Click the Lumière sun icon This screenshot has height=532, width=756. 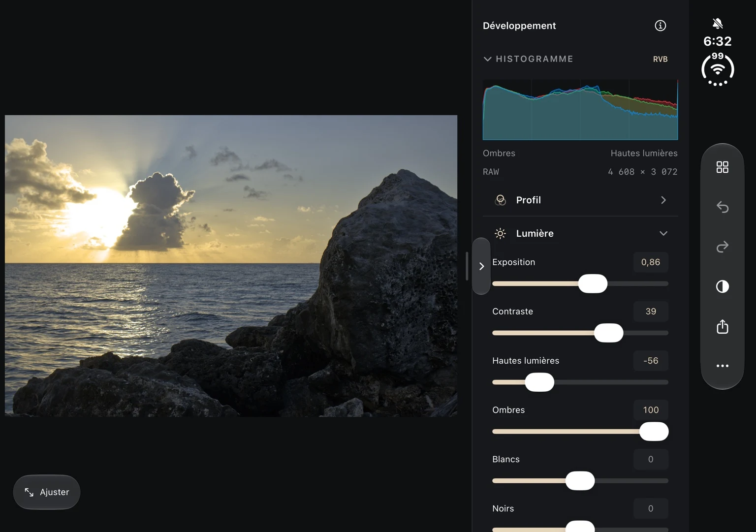[x=500, y=233]
